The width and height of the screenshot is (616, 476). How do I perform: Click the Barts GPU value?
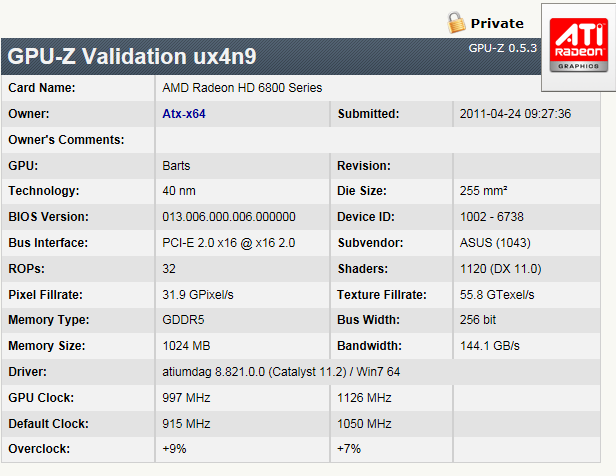pos(176,166)
